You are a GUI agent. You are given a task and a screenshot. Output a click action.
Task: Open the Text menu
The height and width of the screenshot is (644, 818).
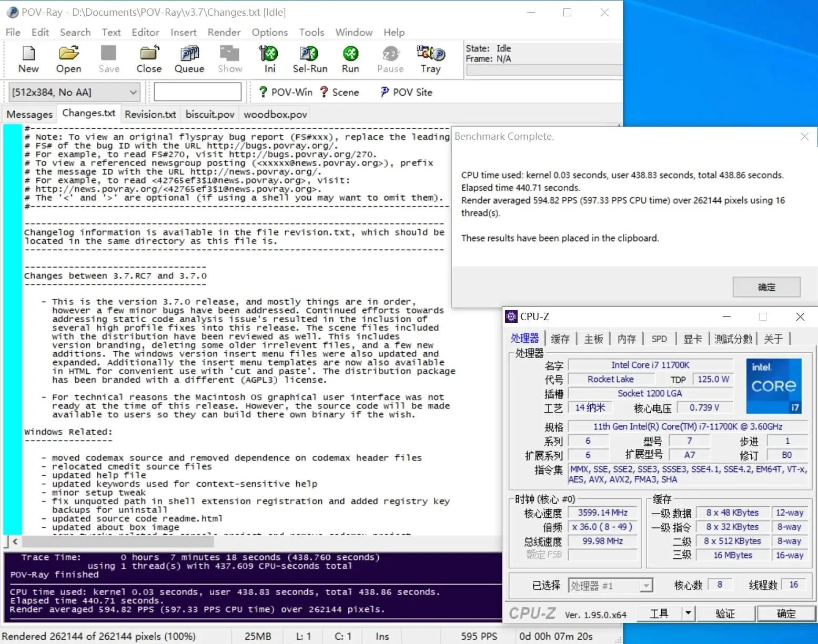click(x=111, y=32)
